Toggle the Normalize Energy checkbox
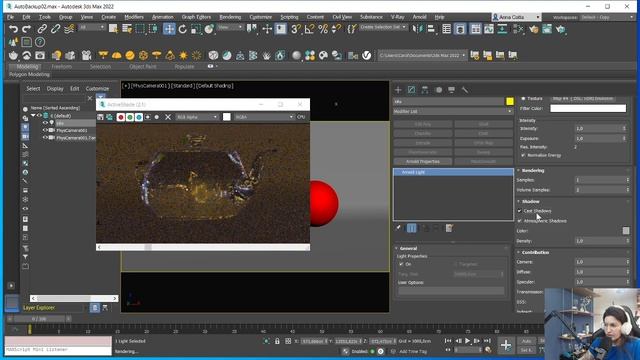The width and height of the screenshot is (640, 360). [523, 156]
